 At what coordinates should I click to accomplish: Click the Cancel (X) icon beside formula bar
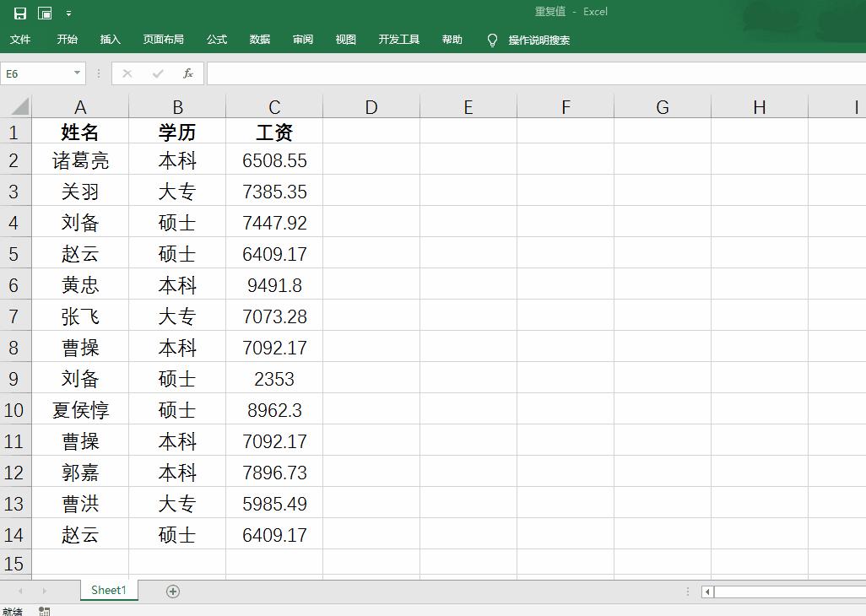click(127, 73)
